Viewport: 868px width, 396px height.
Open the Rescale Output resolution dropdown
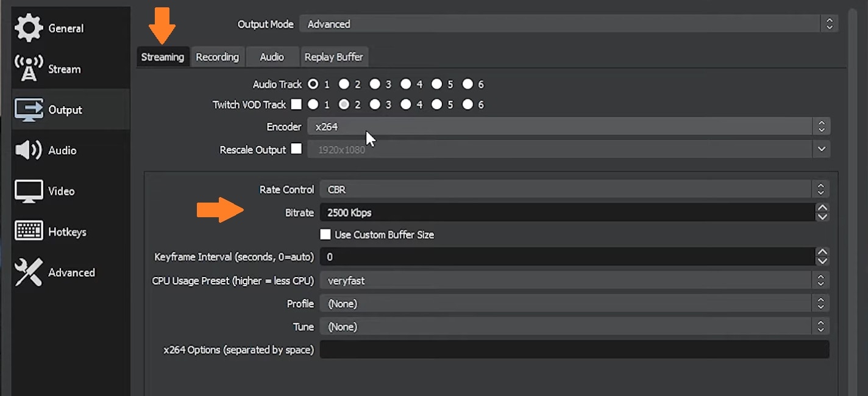click(x=569, y=149)
